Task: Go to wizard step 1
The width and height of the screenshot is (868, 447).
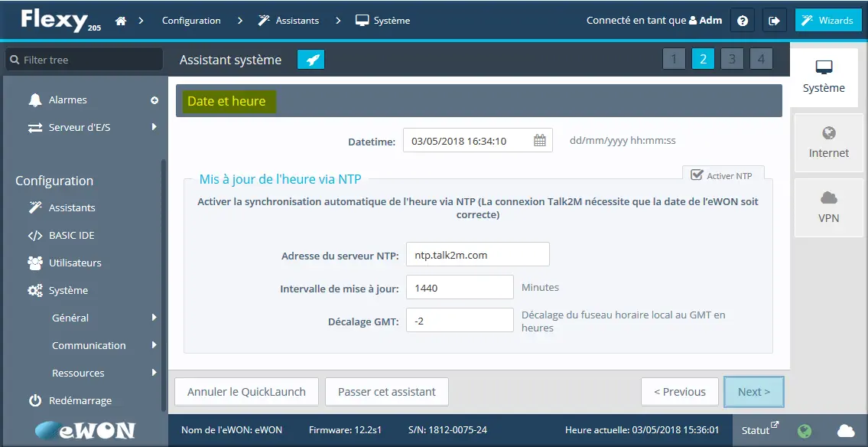Action: tap(674, 59)
